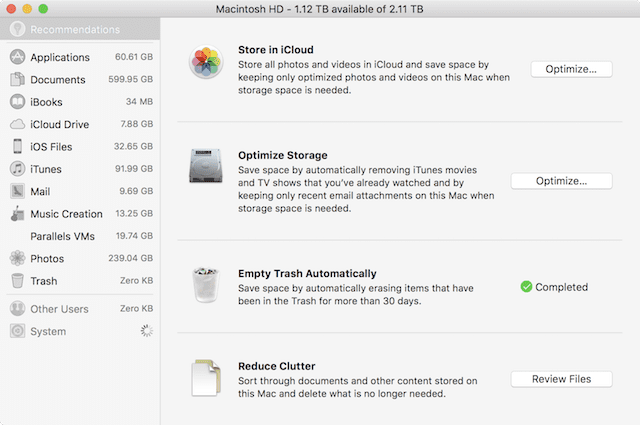Click the Music Creation guitar icon
Viewport: 640px width, 425px height.
tap(17, 214)
